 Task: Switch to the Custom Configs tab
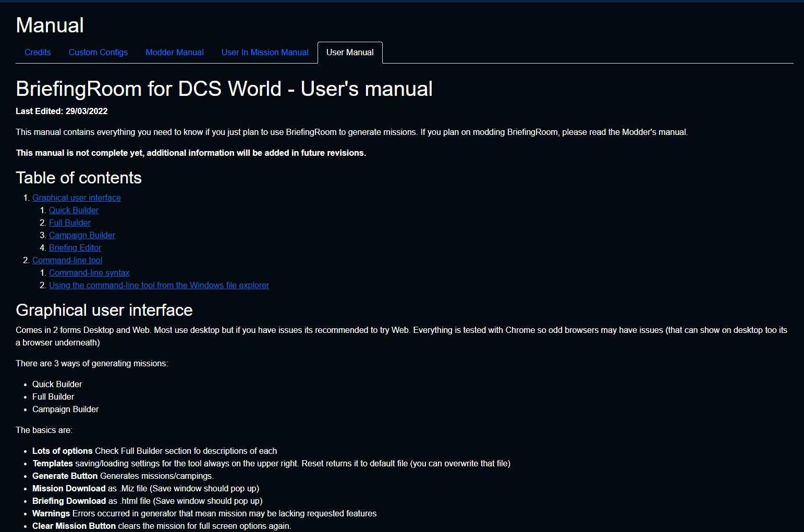(x=98, y=53)
